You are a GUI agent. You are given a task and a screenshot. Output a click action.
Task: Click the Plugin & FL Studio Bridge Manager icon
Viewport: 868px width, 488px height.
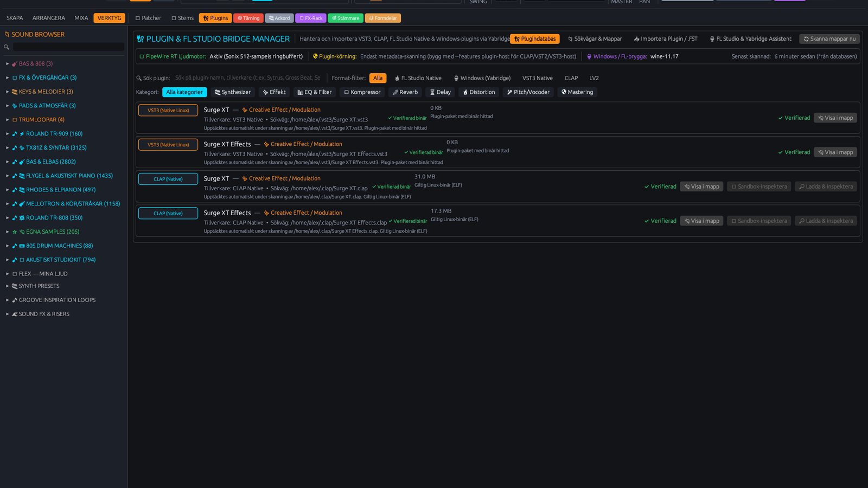point(141,39)
